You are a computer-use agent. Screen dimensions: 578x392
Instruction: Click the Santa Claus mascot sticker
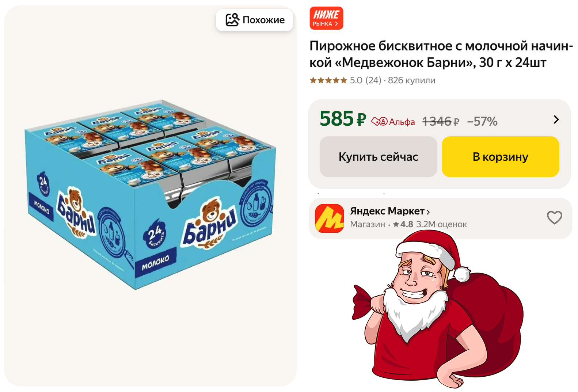(x=438, y=309)
